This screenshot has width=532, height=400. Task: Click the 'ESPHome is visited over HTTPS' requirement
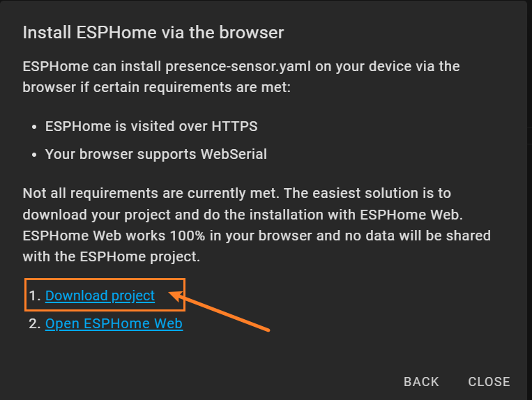(151, 126)
